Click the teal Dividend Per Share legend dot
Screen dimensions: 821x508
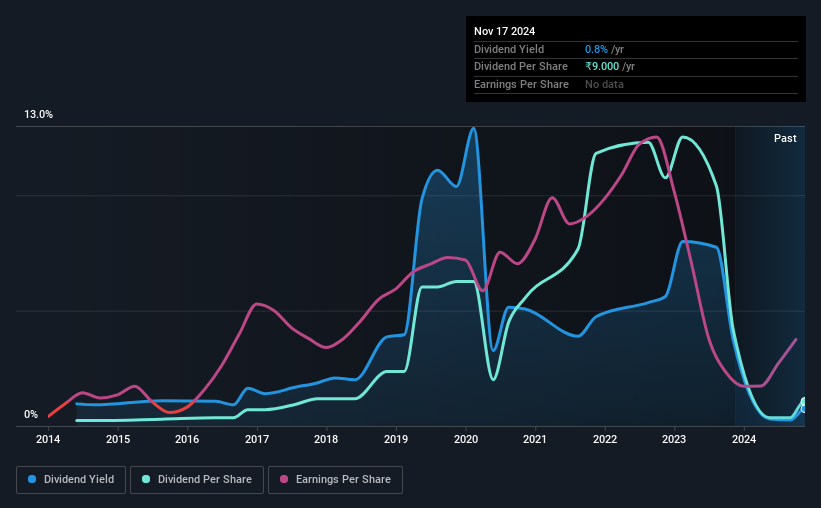pyautogui.click(x=146, y=479)
